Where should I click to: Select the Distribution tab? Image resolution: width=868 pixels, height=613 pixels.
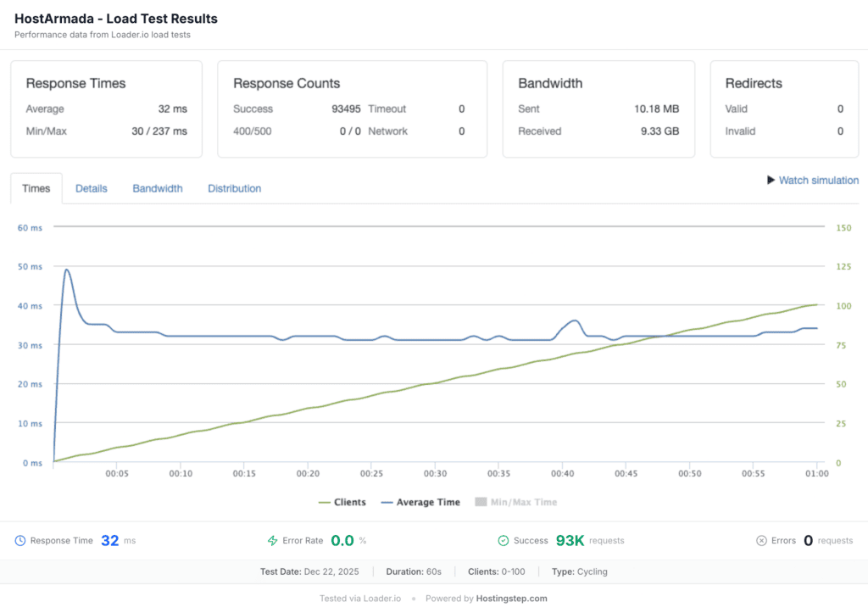pos(235,189)
